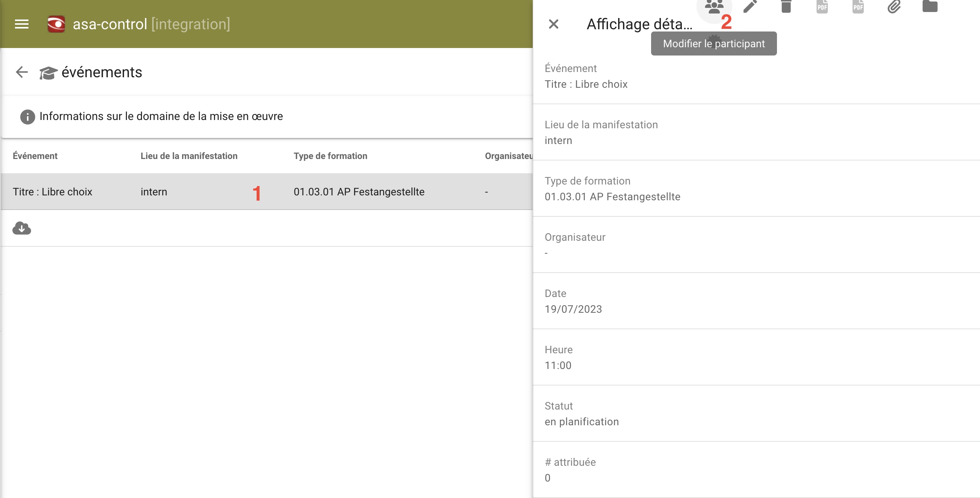Click the trash delete icon
980x498 pixels.
point(786,6)
